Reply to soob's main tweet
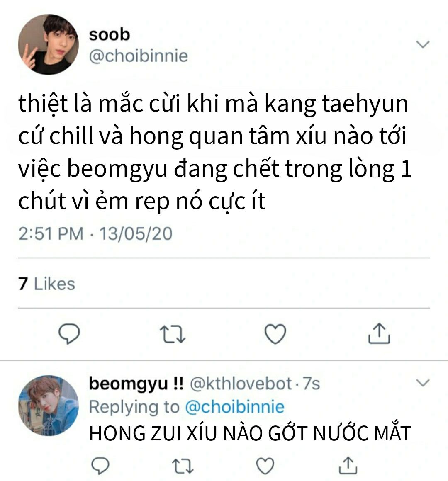This screenshot has width=448, height=481. click(69, 334)
